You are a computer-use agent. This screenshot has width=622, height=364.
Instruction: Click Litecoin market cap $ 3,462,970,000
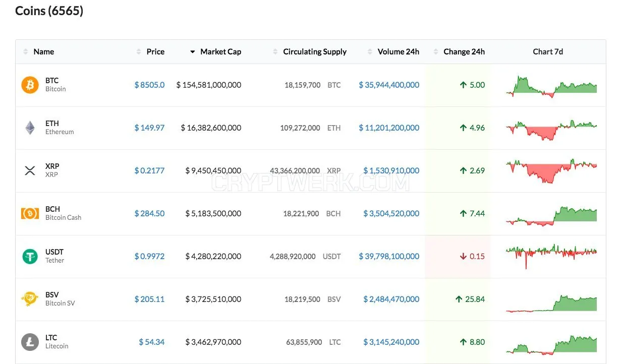pyautogui.click(x=213, y=342)
